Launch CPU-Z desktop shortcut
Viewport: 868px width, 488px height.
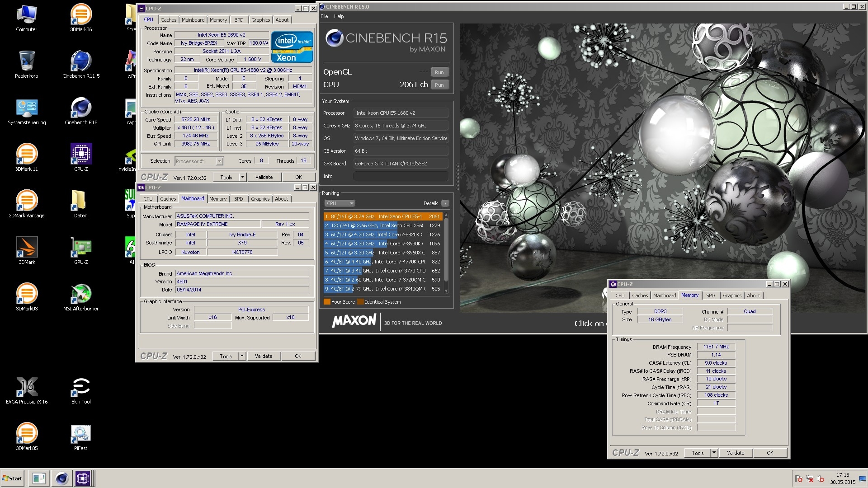[81, 158]
